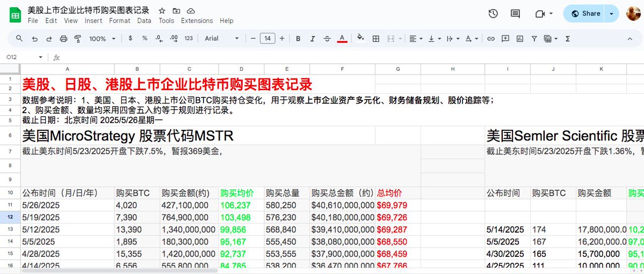Format as currency dollar sign
Image resolution: width=644 pixels, height=274 pixels.
pyautogui.click(x=131, y=38)
